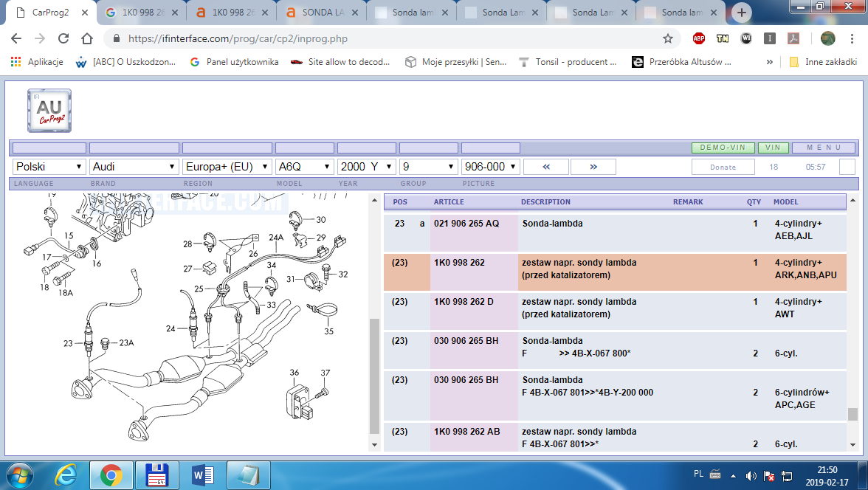
Task: Click the 'I' extension icon
Action: 769,38
